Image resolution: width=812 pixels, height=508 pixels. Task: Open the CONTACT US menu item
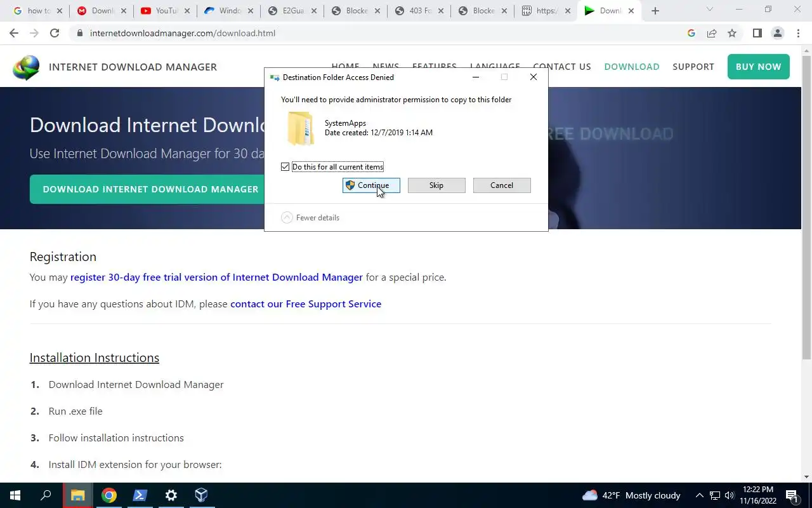click(x=562, y=67)
